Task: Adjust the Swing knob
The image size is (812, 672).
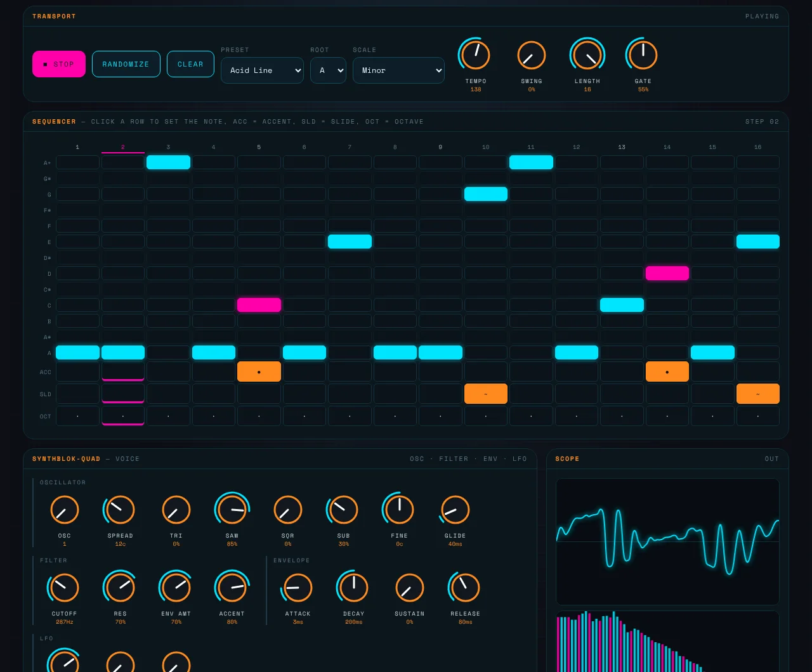Action: 532,55
